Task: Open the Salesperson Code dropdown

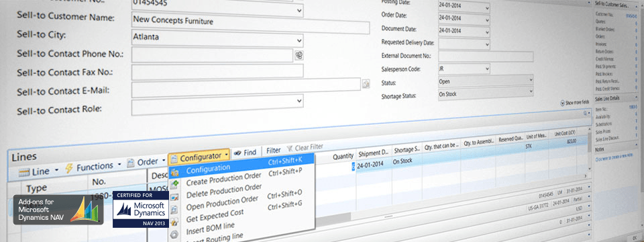Action: pyautogui.click(x=487, y=69)
